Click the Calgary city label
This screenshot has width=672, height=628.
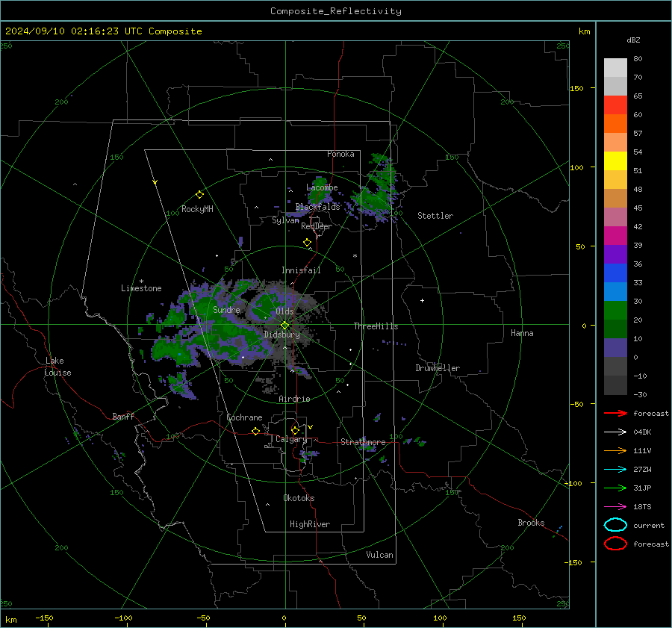click(x=291, y=439)
